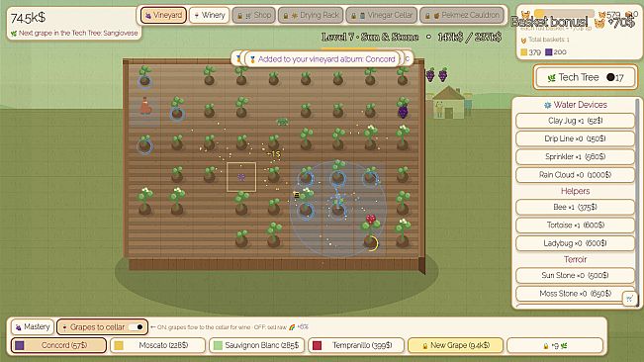Viewport: 644px width, 362px height.
Task: Click the orange cat in the vineyard
Action: [x=145, y=106]
